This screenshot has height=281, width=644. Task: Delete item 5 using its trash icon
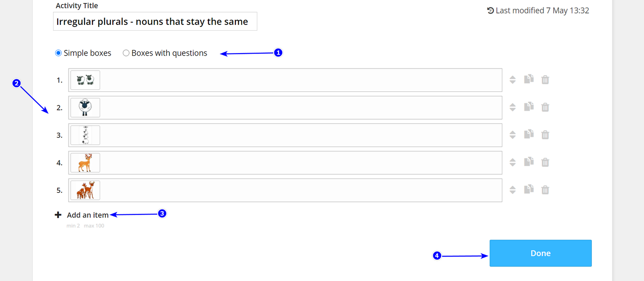point(546,190)
